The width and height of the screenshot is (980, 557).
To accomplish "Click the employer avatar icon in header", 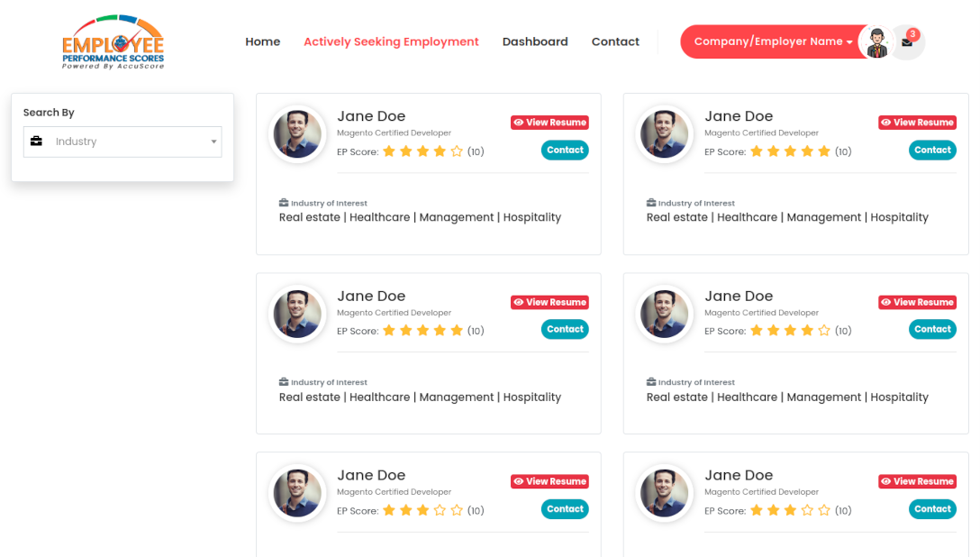I will [875, 42].
